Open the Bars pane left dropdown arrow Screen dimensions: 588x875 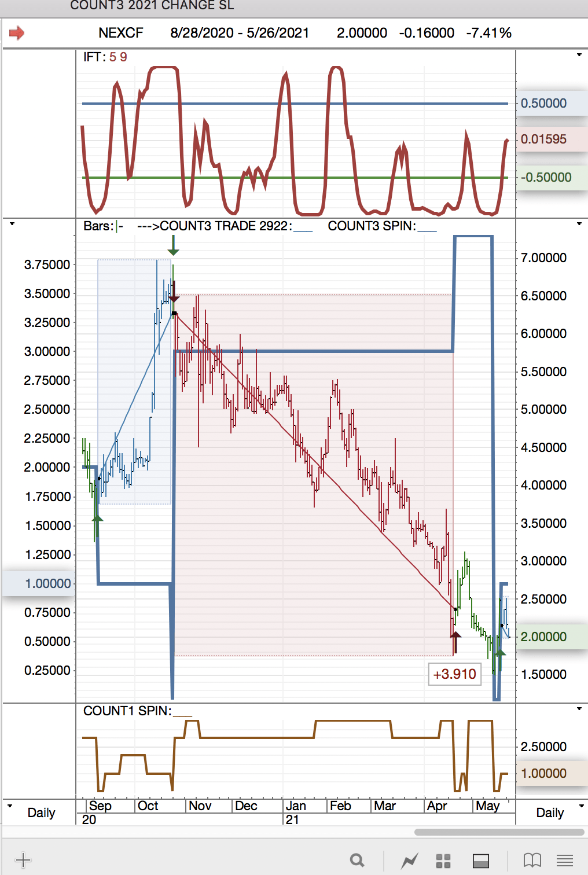[x=12, y=224]
